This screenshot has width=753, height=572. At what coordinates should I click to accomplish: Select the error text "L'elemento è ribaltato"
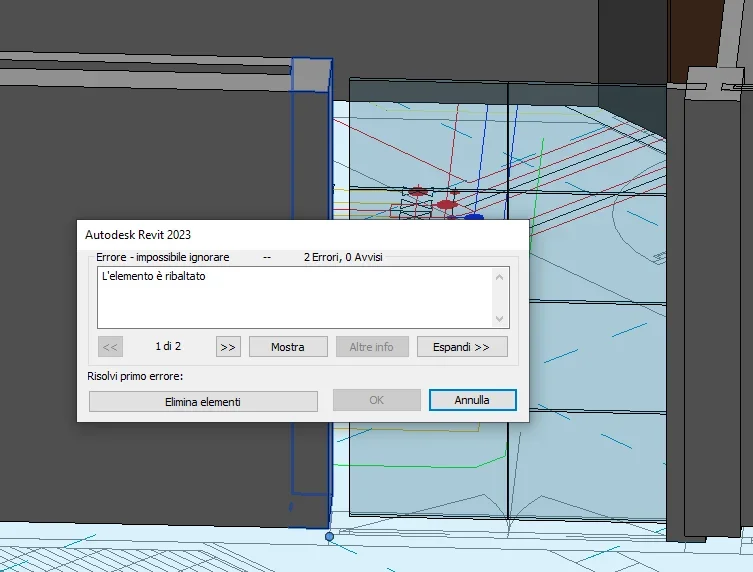pos(154,276)
